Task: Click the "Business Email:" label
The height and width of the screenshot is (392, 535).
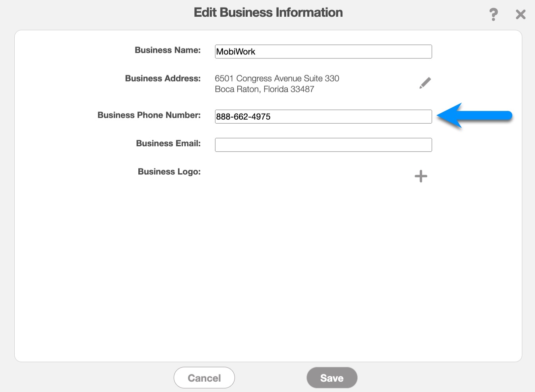Action: tap(168, 143)
